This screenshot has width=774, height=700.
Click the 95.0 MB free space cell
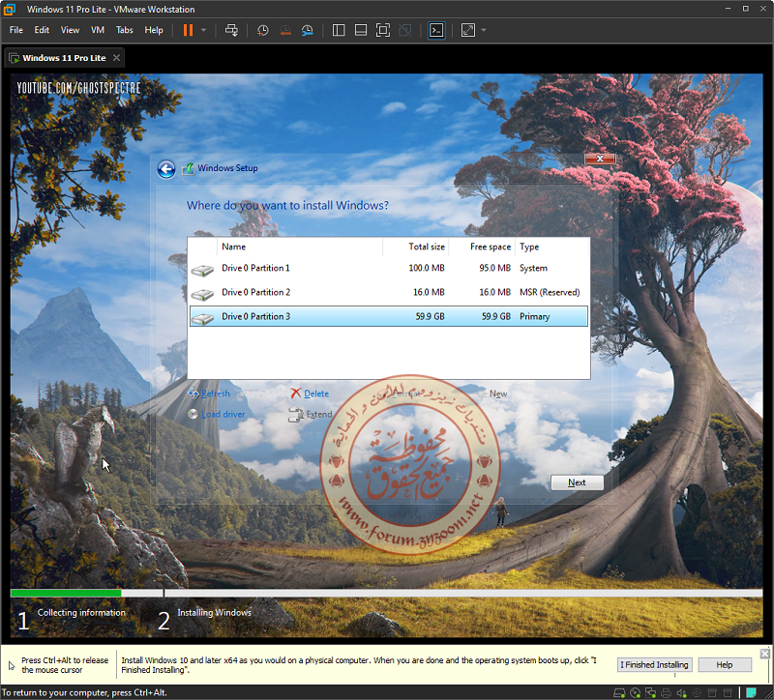(494, 268)
